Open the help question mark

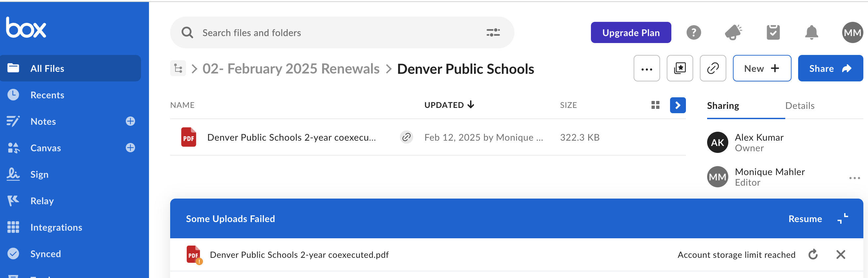[694, 32]
